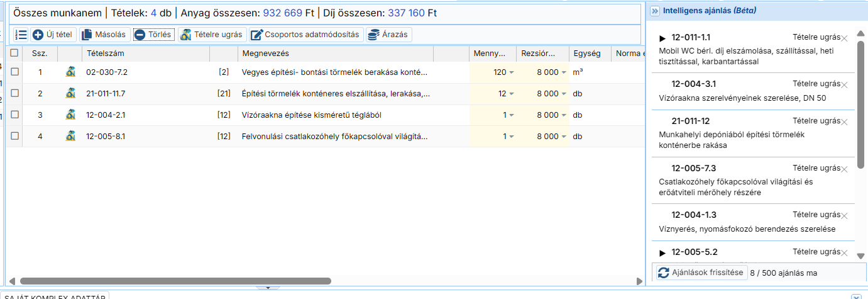Select the checkbox for row 4
This screenshot has width=868, height=299.
pos(14,136)
